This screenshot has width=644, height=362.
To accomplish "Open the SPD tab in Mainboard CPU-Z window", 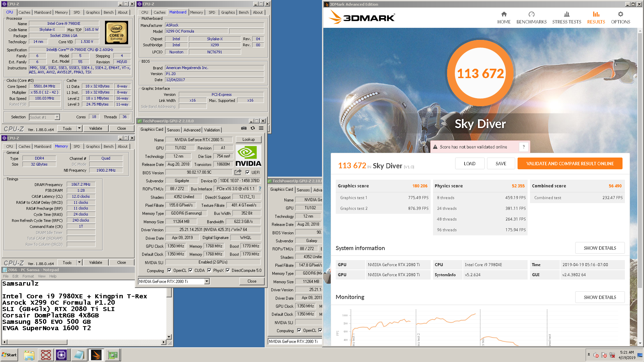I will point(212,12).
